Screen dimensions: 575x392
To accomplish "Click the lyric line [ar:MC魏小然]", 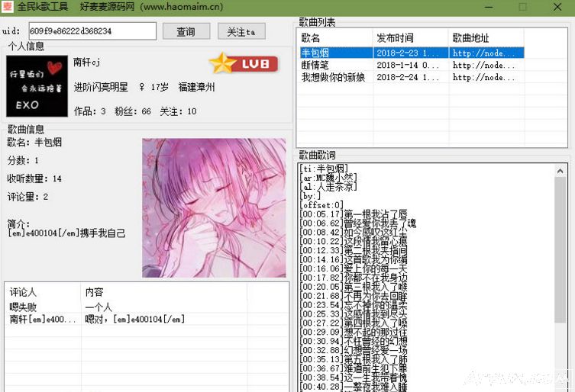I will point(328,178).
